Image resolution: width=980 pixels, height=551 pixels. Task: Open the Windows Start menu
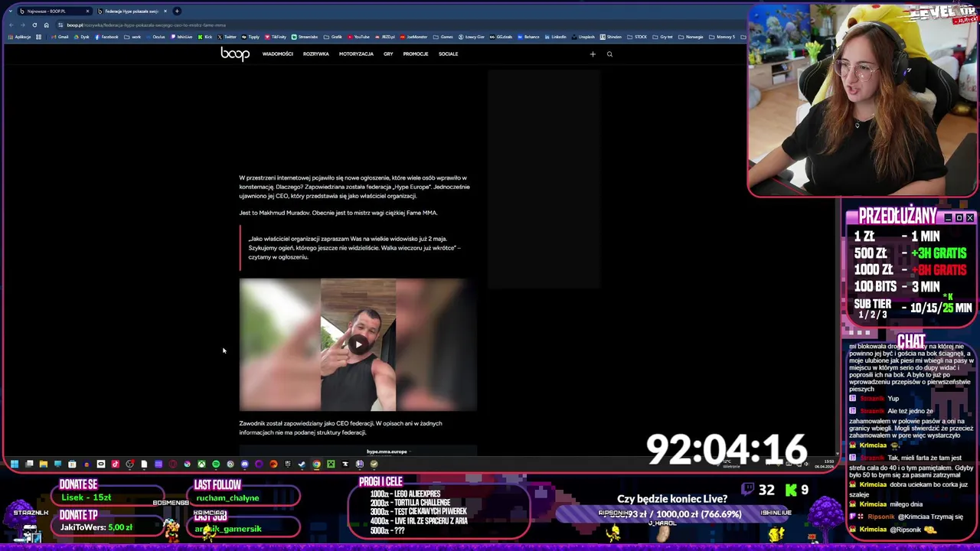[x=15, y=464]
